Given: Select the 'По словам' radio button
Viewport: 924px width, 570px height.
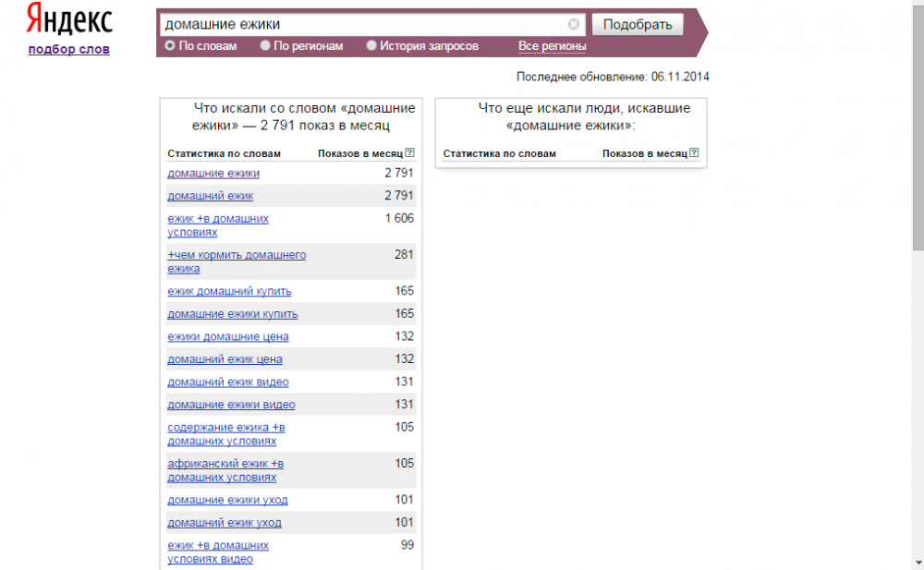Looking at the screenshot, I should pyautogui.click(x=170, y=45).
